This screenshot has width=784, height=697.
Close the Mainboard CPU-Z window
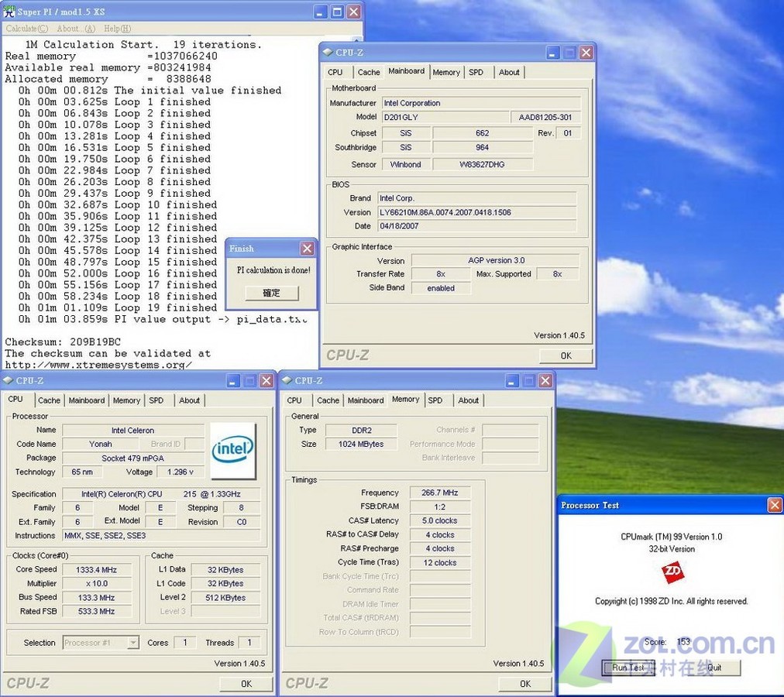(x=586, y=53)
